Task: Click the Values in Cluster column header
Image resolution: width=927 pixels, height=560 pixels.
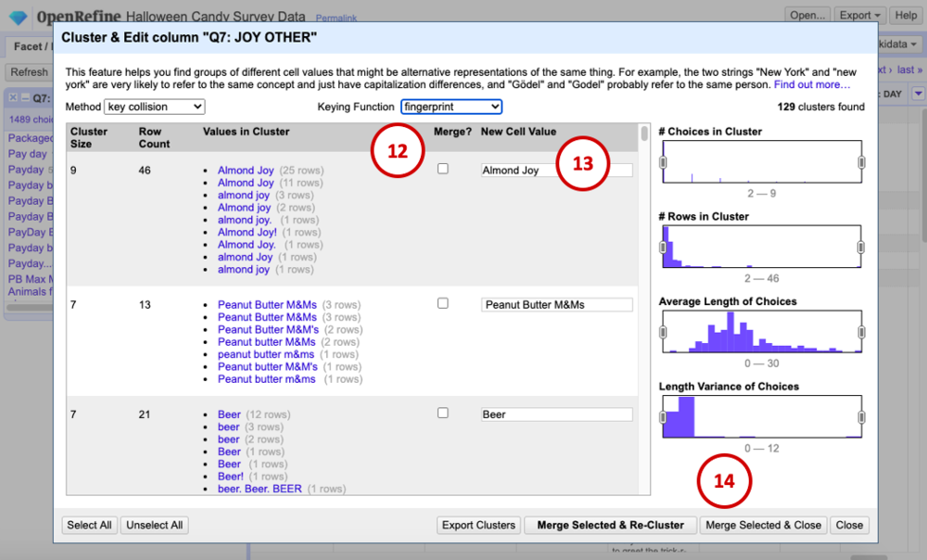Action: pos(246,132)
